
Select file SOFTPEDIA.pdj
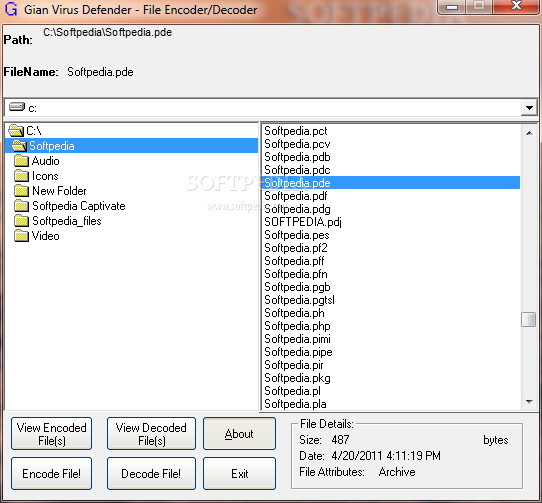303,222
